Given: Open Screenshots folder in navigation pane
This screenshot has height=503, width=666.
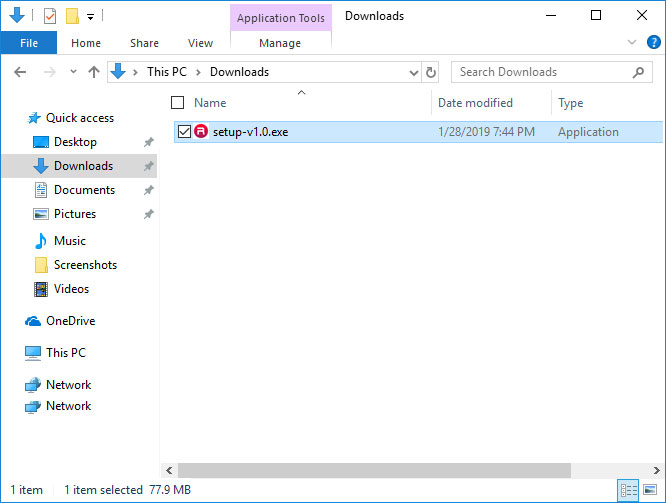Looking at the screenshot, I should 85,265.
